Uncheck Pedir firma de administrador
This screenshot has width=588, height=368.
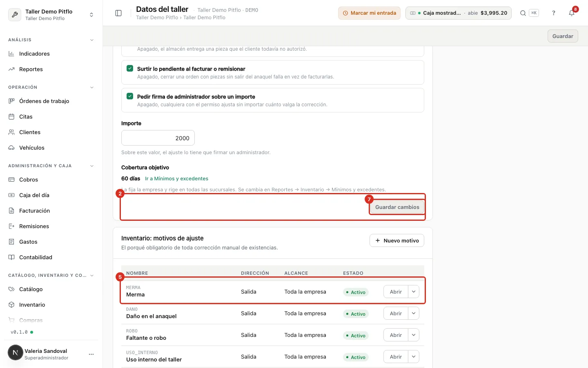click(130, 96)
